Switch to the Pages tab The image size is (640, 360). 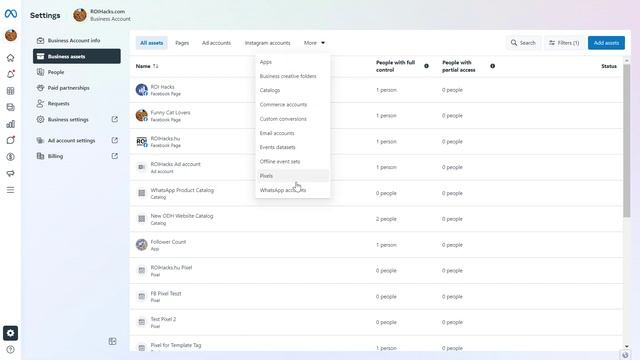coord(182,43)
